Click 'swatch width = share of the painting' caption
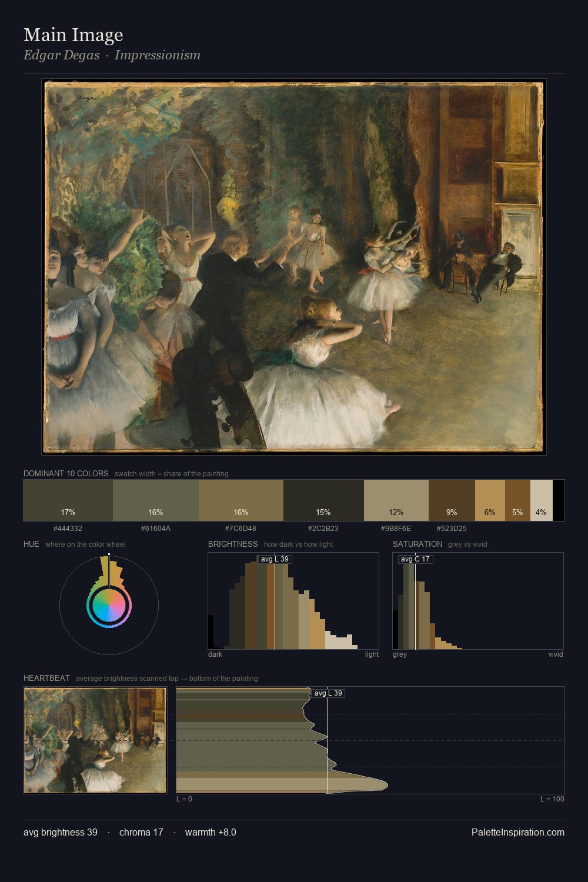 pyautogui.click(x=172, y=474)
